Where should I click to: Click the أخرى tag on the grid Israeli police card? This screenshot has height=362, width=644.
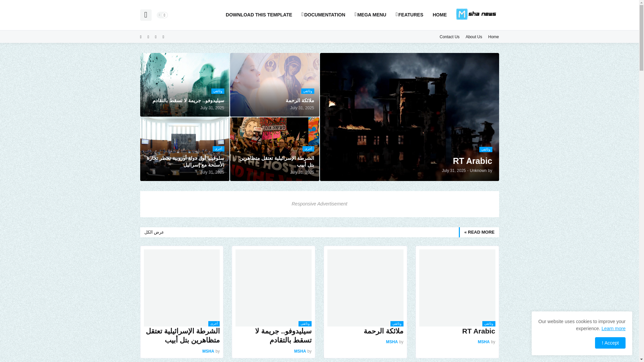[214, 324]
